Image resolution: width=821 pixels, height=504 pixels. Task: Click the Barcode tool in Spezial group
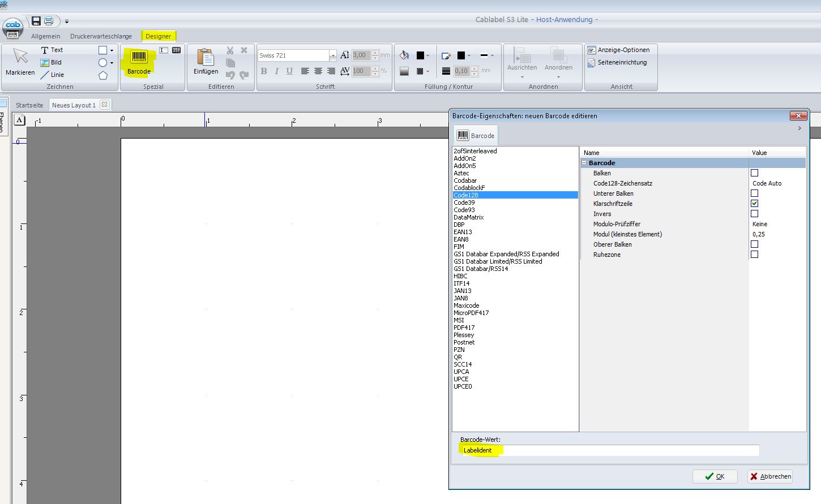click(x=139, y=62)
